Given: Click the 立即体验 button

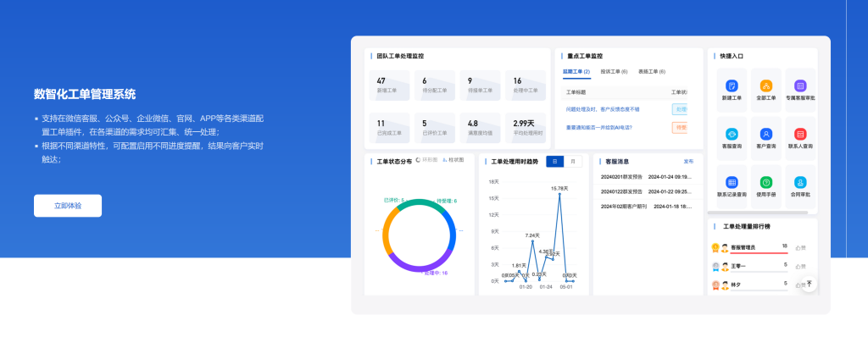Looking at the screenshot, I should click(x=68, y=206).
